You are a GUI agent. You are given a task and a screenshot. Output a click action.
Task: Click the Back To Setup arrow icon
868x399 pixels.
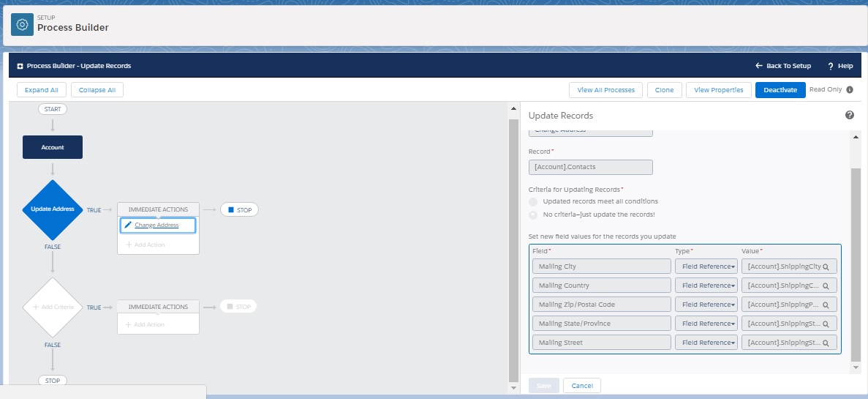[x=759, y=65]
